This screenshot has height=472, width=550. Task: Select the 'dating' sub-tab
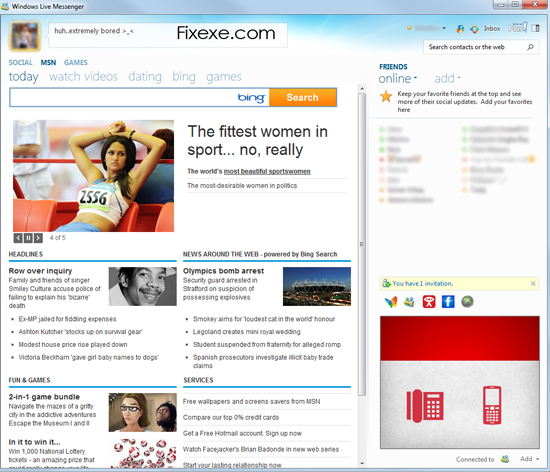pyautogui.click(x=145, y=76)
